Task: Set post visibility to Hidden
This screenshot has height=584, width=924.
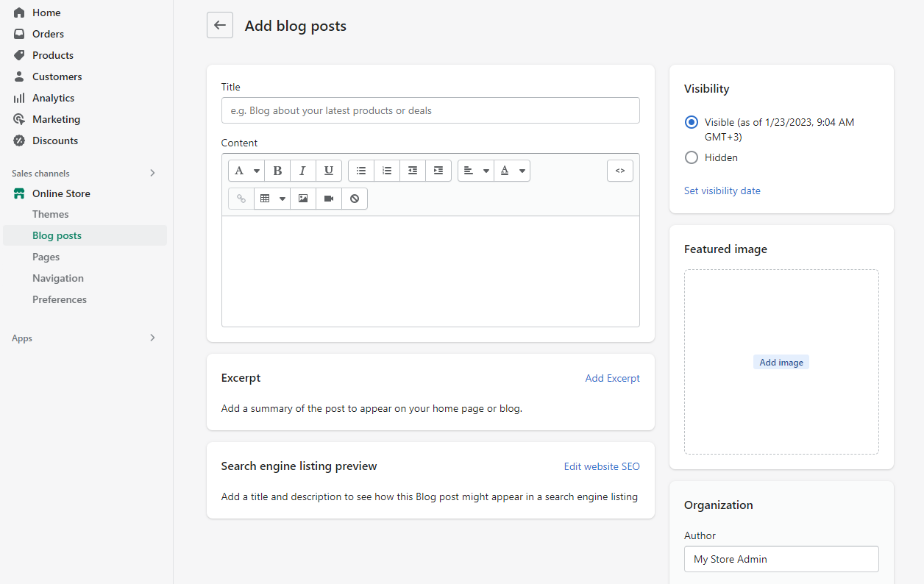Action: 692,157
